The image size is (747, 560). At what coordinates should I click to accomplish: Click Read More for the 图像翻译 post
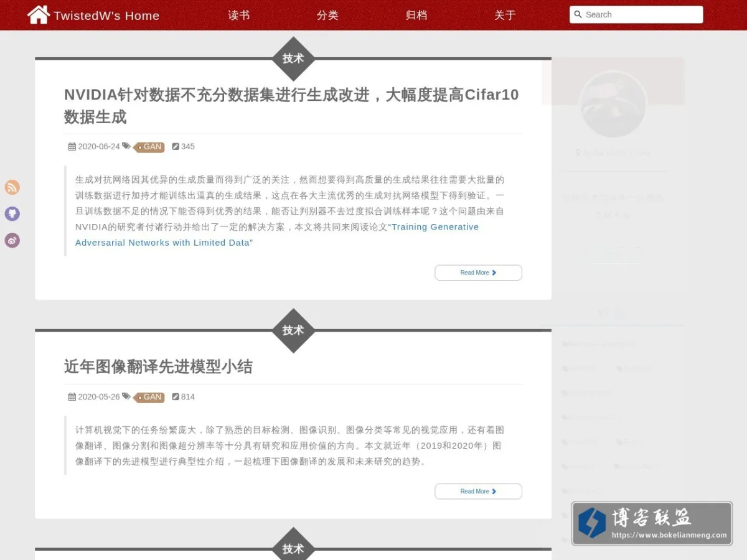click(478, 492)
